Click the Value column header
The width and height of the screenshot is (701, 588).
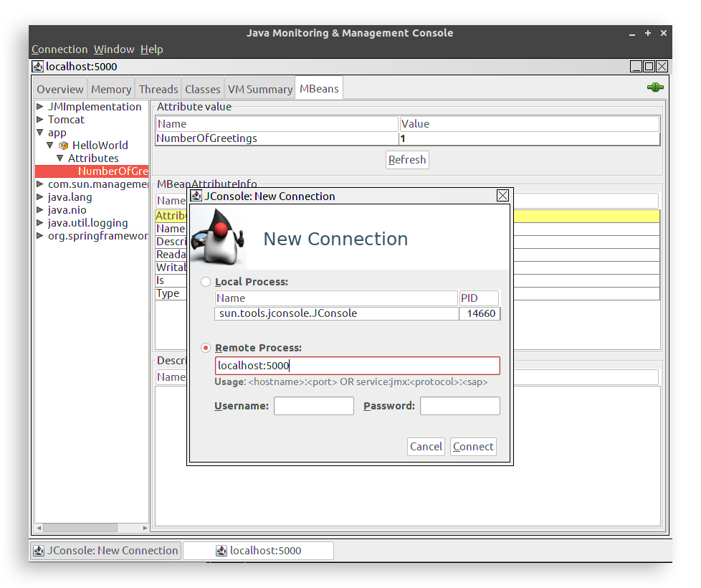point(529,124)
